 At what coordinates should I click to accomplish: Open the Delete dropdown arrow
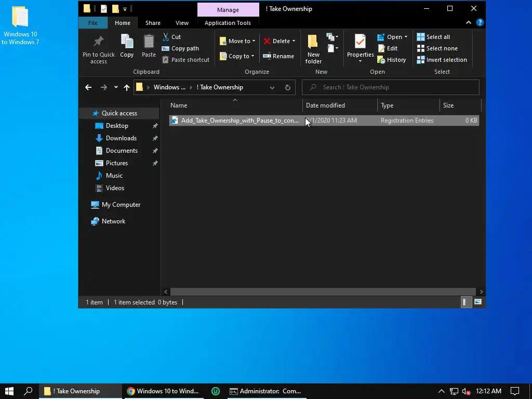point(294,41)
